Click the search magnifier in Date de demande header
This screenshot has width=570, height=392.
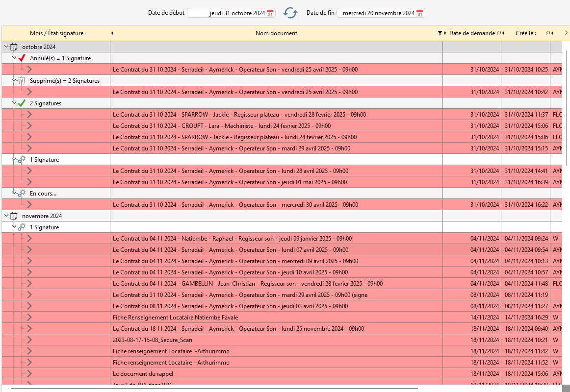pyautogui.click(x=498, y=33)
